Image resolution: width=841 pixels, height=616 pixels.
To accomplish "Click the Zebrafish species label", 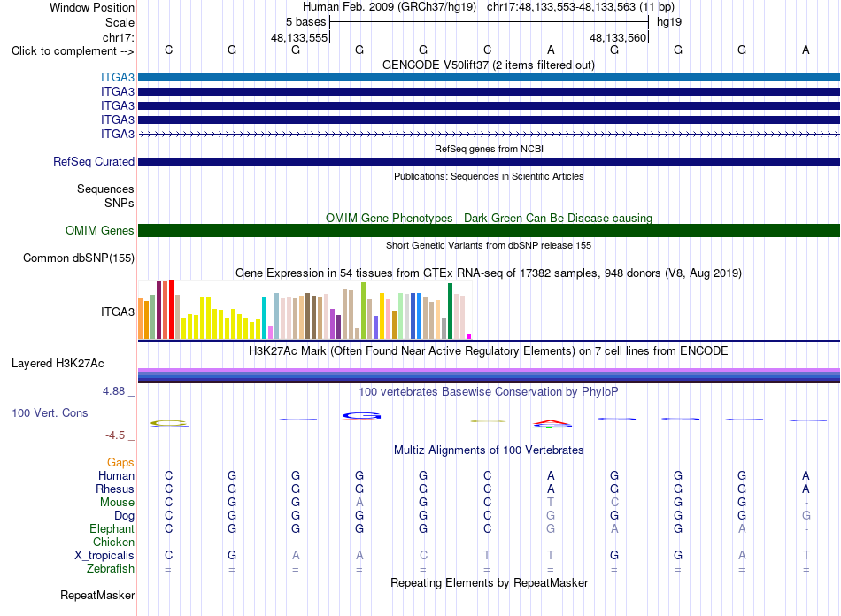I will (111, 569).
